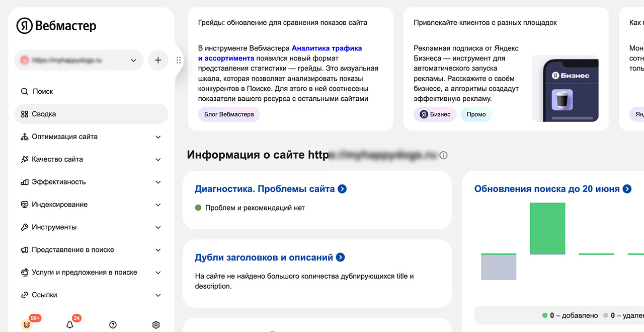The image size is (644, 332).
Task: Click the Yandex Webmaster logo
Action: click(x=56, y=26)
